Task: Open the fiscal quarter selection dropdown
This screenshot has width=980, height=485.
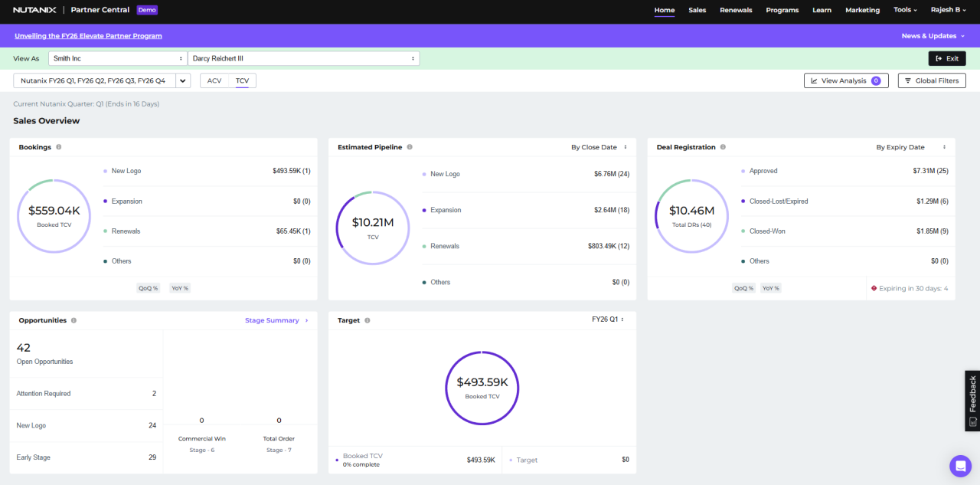Action: pyautogui.click(x=182, y=80)
